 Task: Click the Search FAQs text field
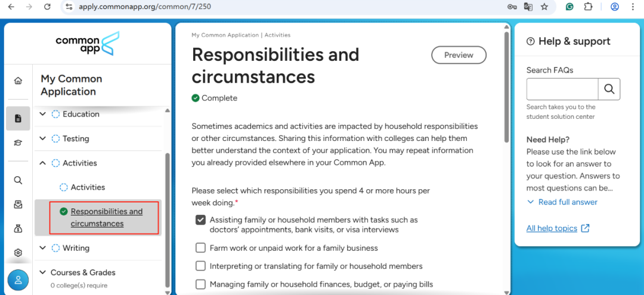tap(562, 89)
